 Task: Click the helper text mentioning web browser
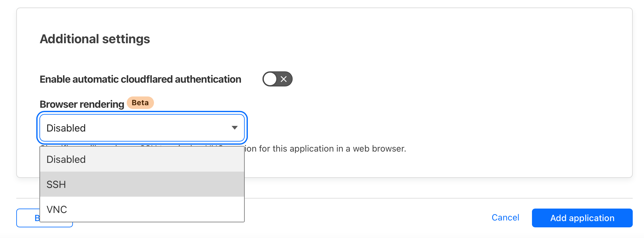[x=325, y=148]
